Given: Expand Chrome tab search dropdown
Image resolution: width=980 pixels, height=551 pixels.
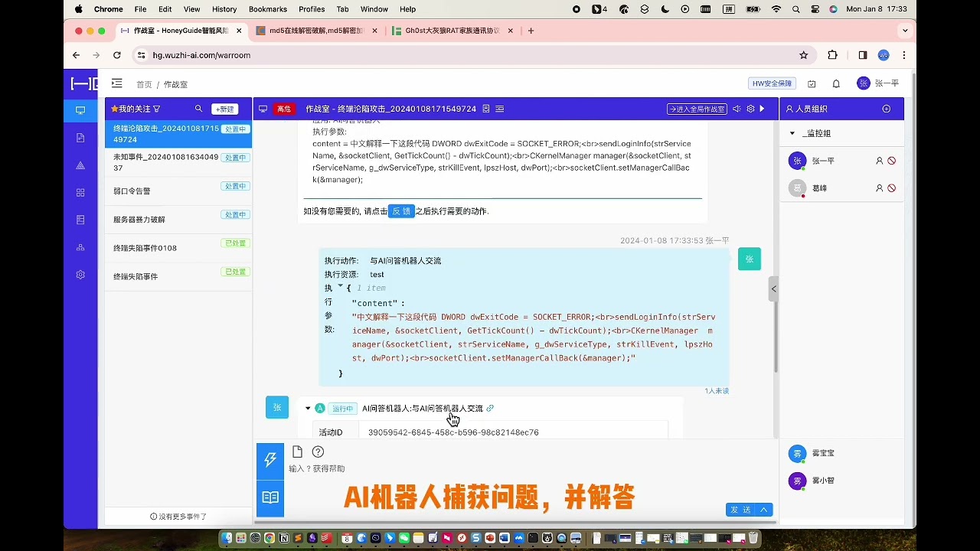Looking at the screenshot, I should pos(905,31).
